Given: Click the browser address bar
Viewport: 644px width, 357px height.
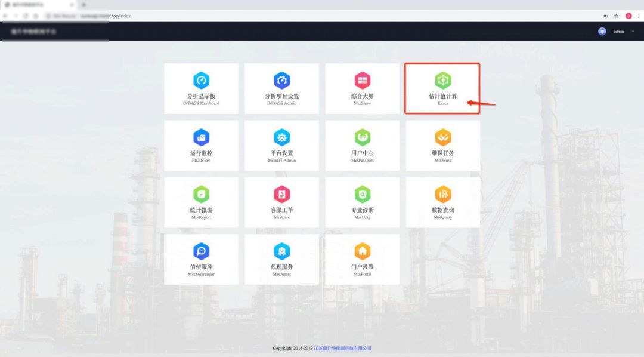Looking at the screenshot, I should (x=298, y=16).
